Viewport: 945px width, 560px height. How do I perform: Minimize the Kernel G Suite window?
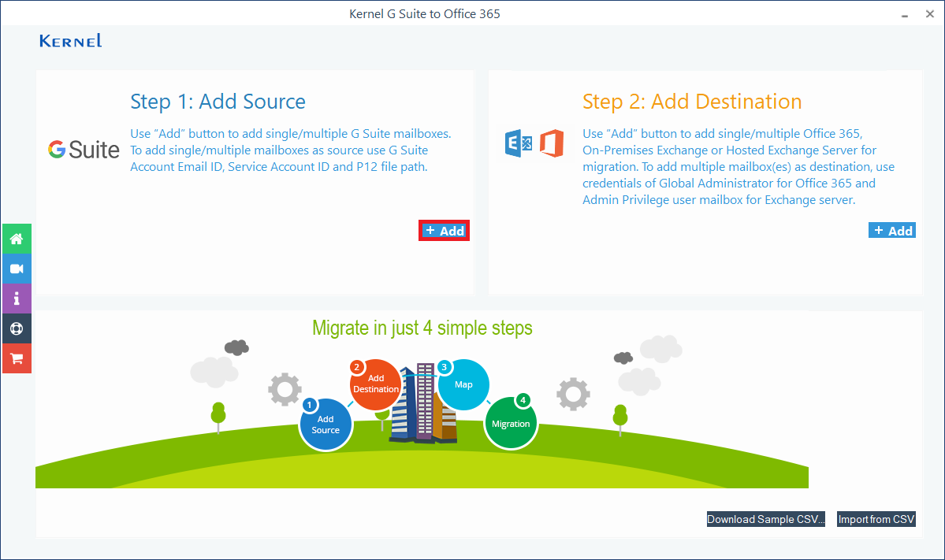pyautogui.click(x=905, y=14)
